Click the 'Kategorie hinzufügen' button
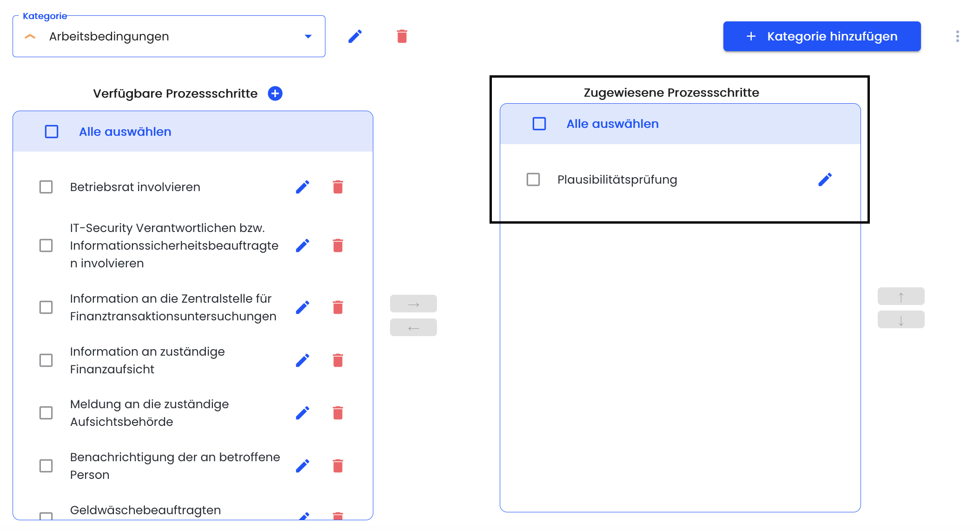The width and height of the screenshot is (980, 530). [x=822, y=36]
